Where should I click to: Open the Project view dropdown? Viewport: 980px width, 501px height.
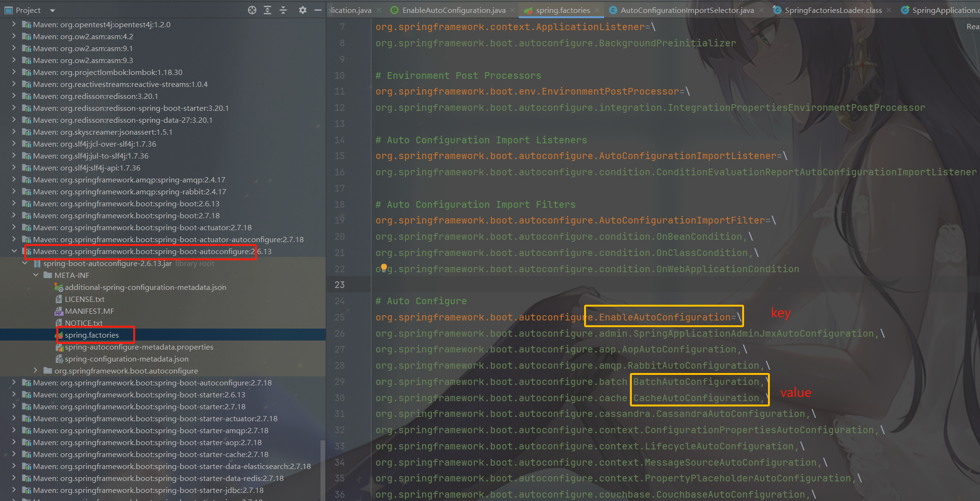[53, 11]
